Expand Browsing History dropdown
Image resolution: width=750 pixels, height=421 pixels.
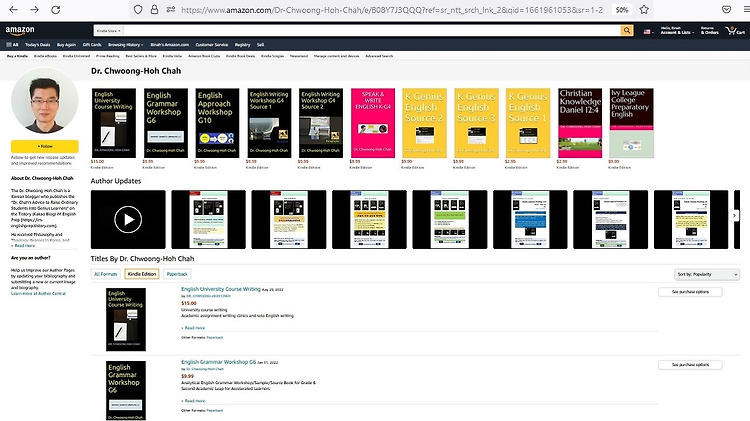point(125,44)
